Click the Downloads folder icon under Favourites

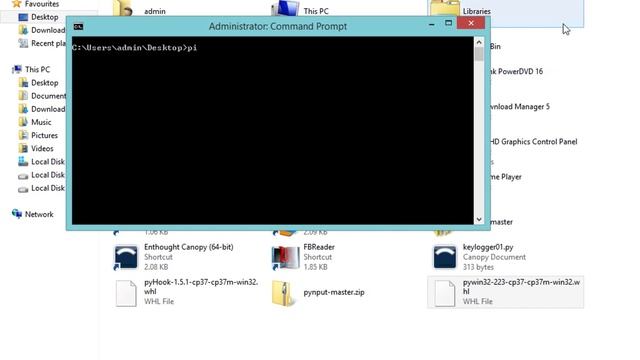[x=23, y=30]
